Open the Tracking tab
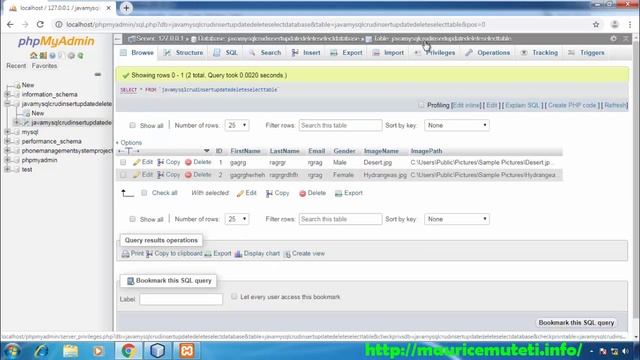This screenshot has height=360, width=640. click(539, 53)
